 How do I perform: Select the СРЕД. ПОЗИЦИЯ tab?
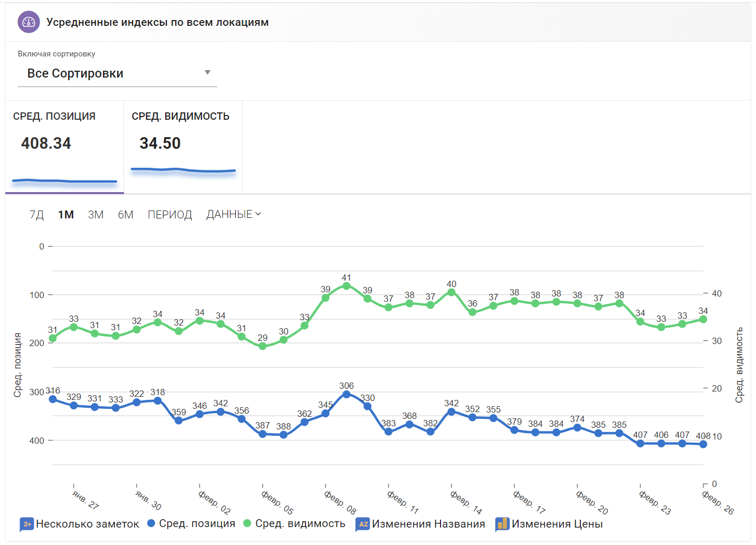click(64, 147)
